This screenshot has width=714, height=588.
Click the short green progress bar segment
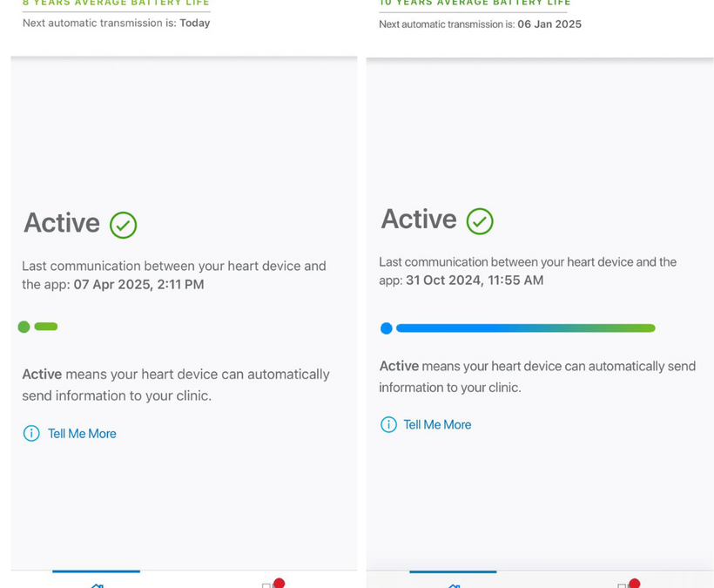tap(46, 327)
